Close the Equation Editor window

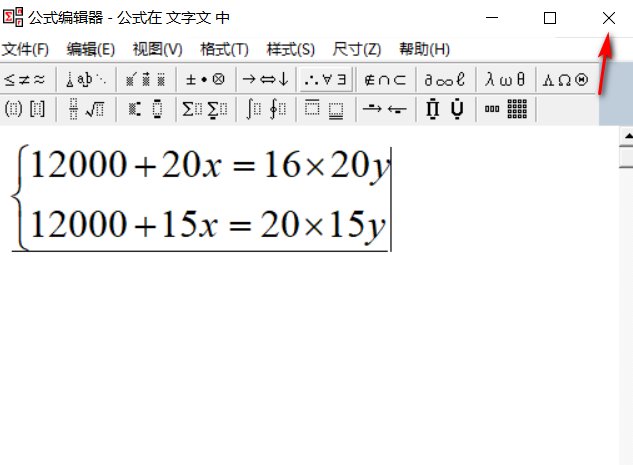coord(609,18)
